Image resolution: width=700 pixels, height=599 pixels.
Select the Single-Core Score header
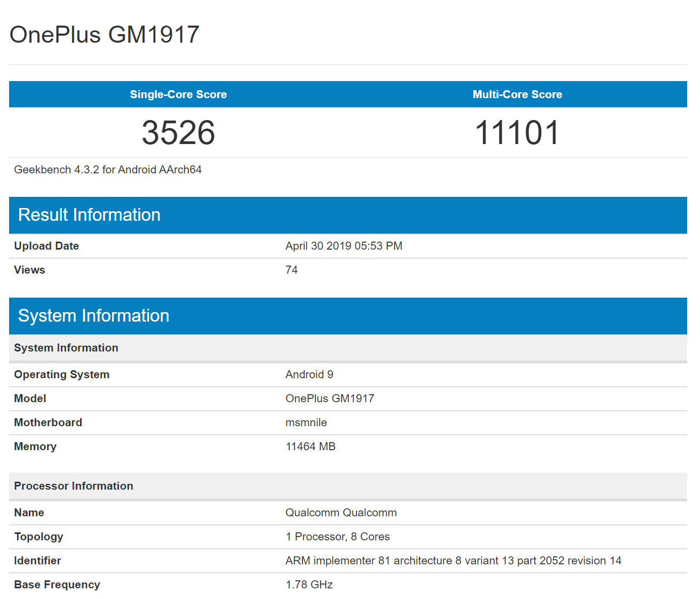pos(178,94)
